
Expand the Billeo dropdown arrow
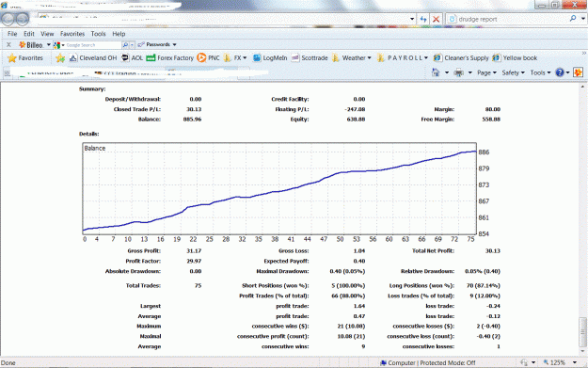(x=48, y=45)
